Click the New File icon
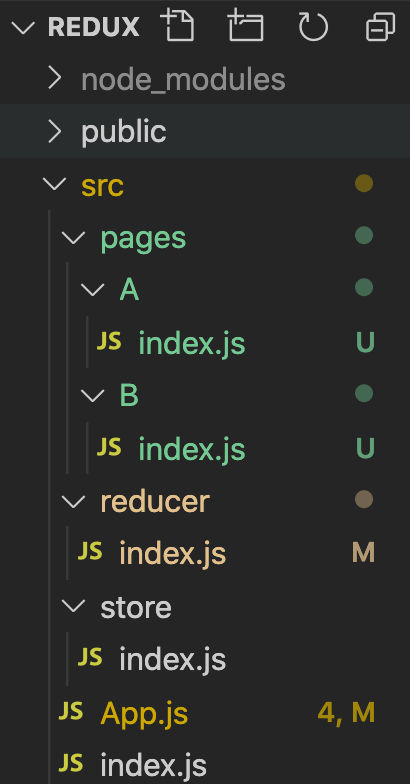 point(177,26)
